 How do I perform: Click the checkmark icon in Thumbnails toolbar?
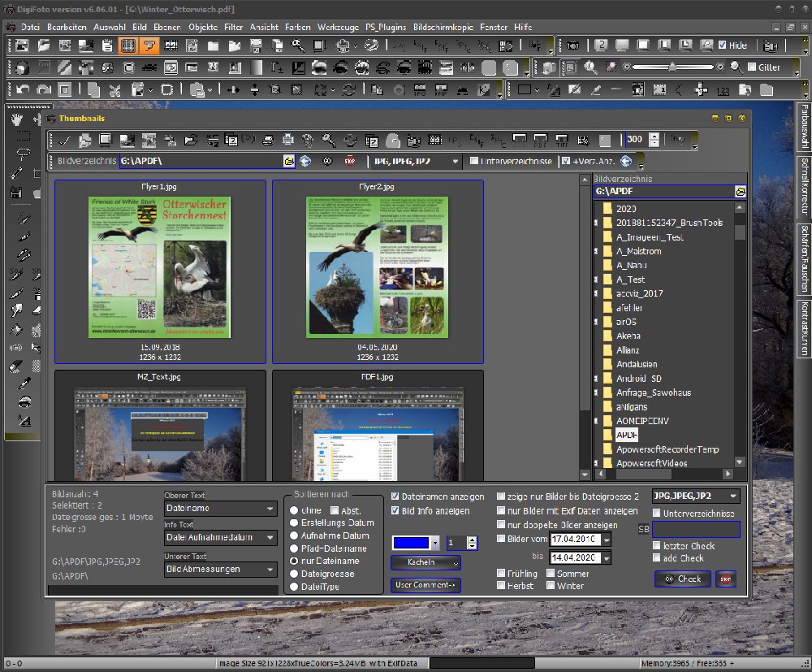[x=63, y=141]
